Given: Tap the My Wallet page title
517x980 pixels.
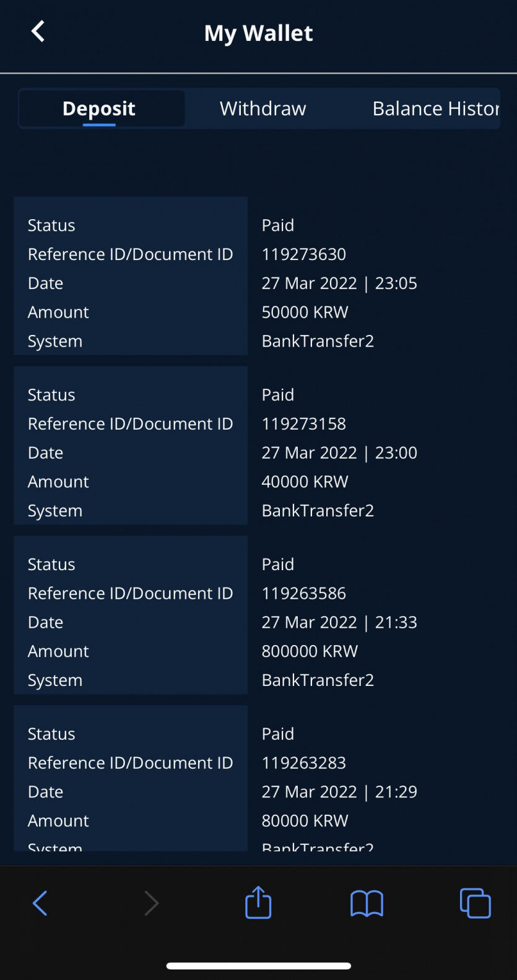Looking at the screenshot, I should click(258, 33).
